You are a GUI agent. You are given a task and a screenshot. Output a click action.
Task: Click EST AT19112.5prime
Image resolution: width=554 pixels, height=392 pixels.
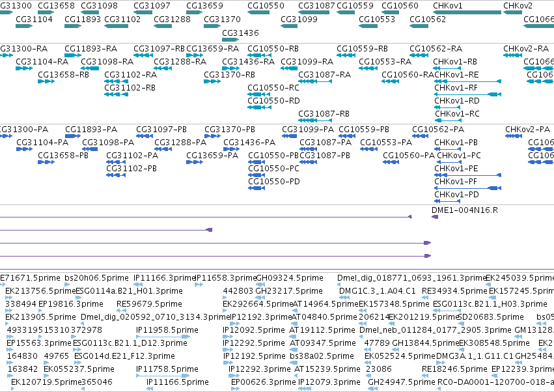coord(322,330)
